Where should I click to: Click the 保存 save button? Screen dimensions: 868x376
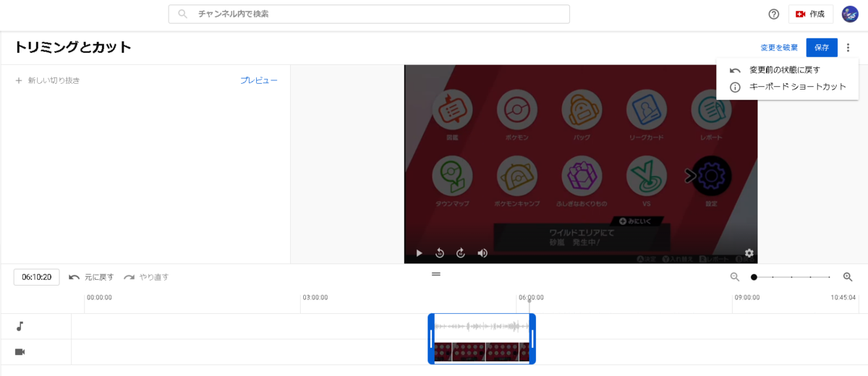coord(822,48)
